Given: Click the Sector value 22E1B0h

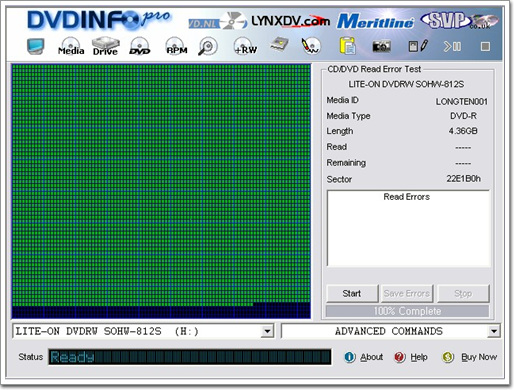Looking at the screenshot, I should point(463,179).
